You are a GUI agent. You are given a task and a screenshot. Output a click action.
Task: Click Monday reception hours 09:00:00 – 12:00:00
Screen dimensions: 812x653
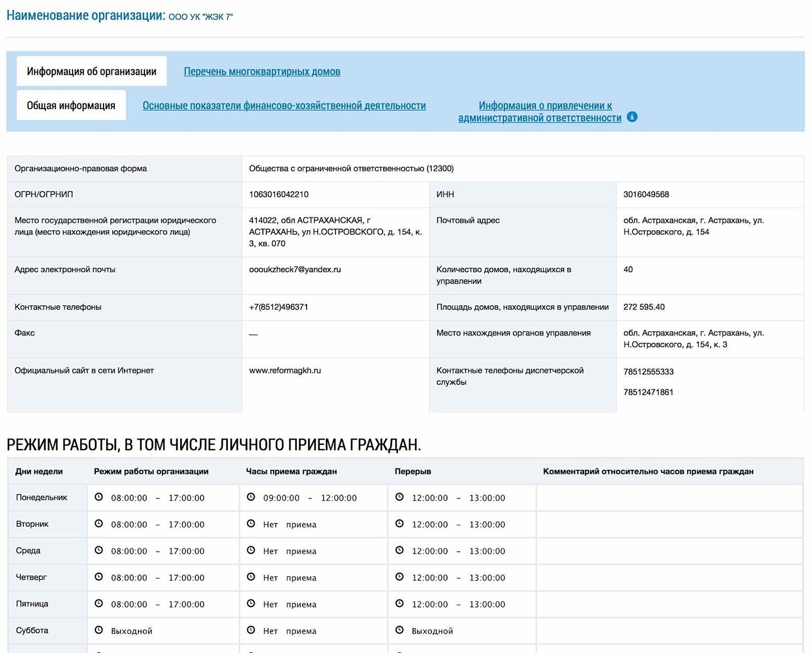(x=310, y=498)
